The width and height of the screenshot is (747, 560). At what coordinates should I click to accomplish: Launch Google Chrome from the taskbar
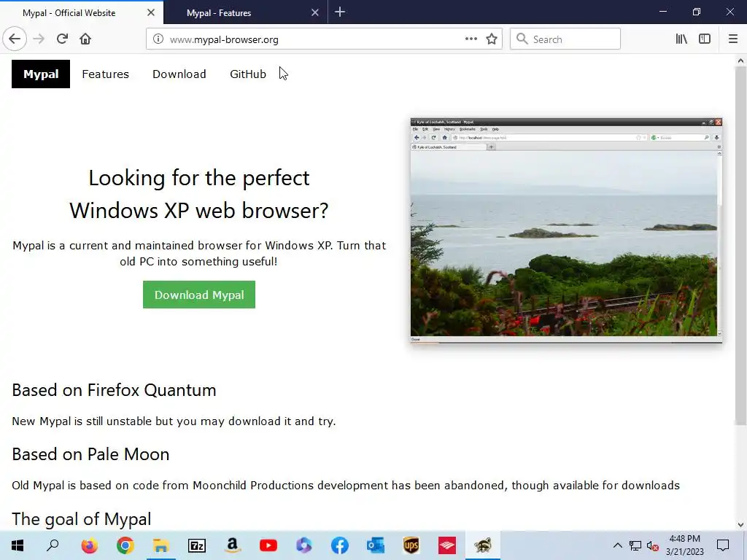125,545
